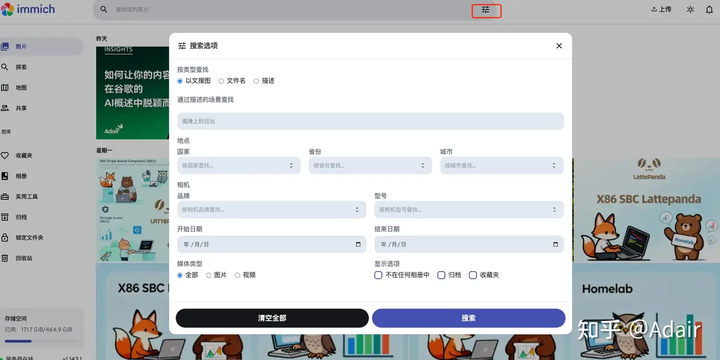Click the immich logo

[x=28, y=9]
